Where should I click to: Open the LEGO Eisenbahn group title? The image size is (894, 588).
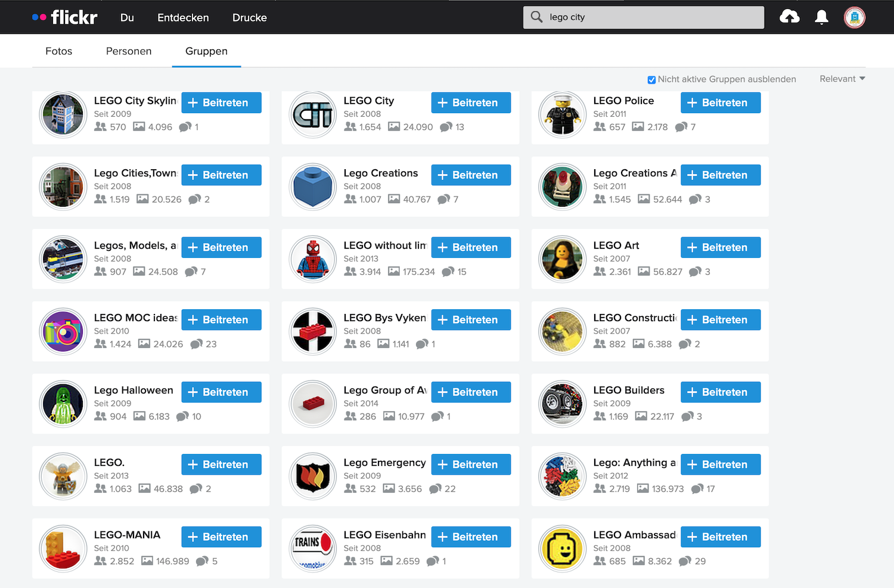(385, 535)
